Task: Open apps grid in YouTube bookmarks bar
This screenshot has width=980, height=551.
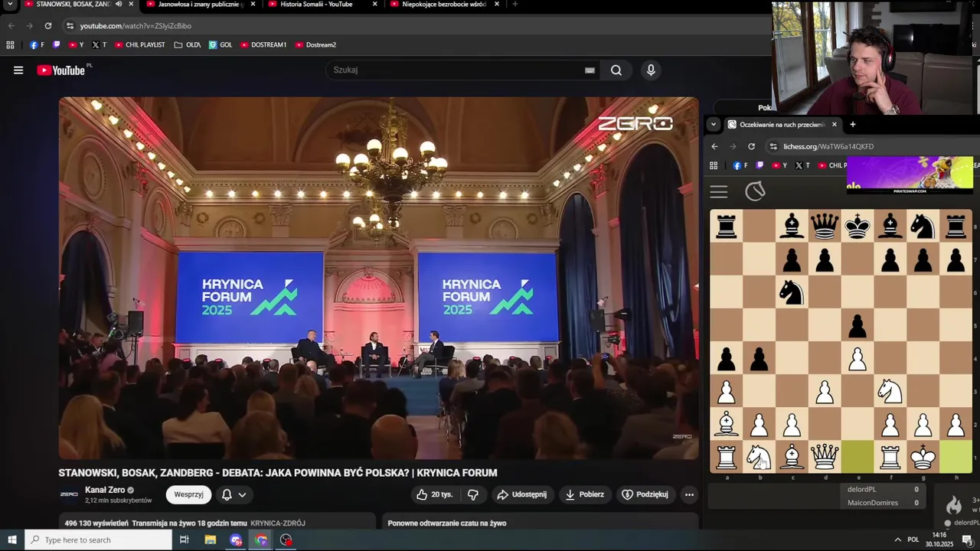Action: [x=10, y=45]
